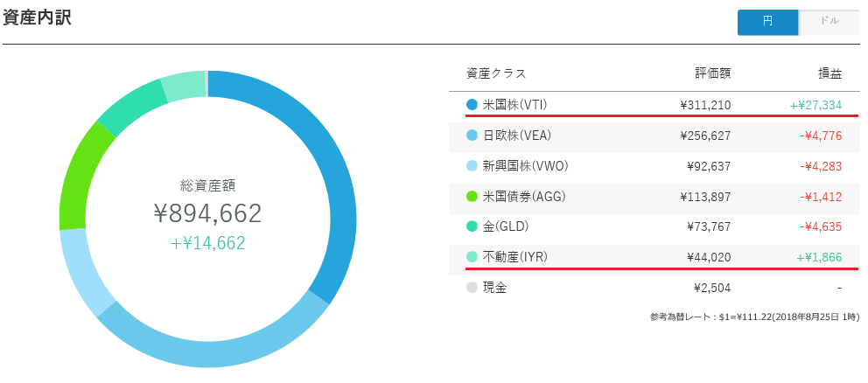Viewport: 868px width, 383px height.
Task: Click the 資産内訳 section heading
Action: (x=37, y=18)
